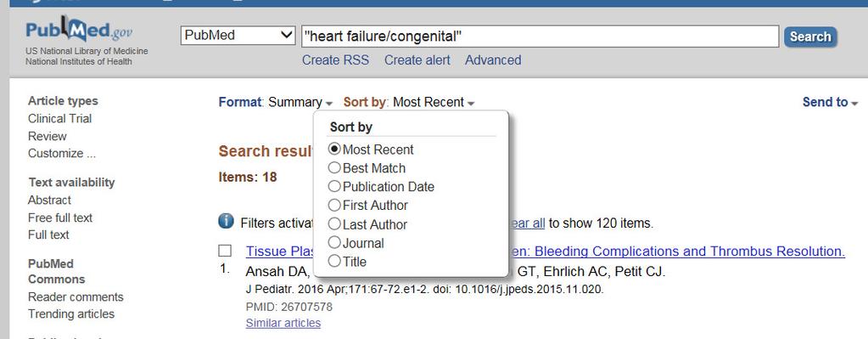Expand the Format Summary dropdown
868x339 pixels.
point(276,103)
